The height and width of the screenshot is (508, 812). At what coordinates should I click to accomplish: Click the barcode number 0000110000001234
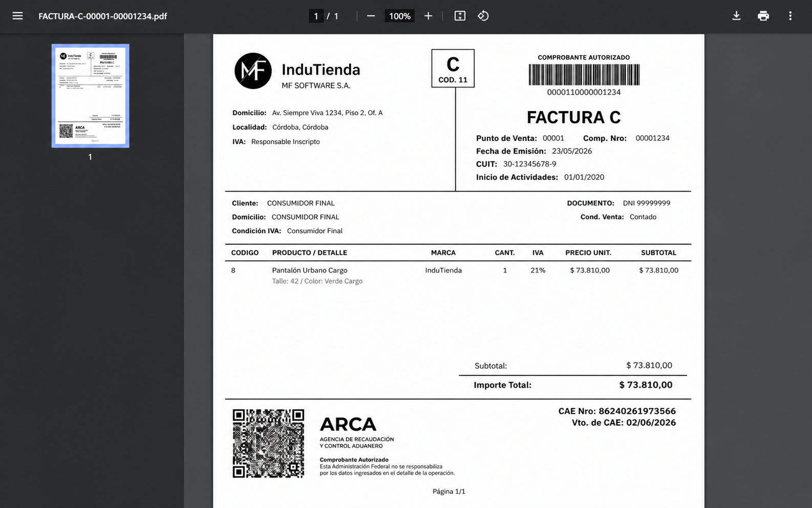(x=584, y=92)
